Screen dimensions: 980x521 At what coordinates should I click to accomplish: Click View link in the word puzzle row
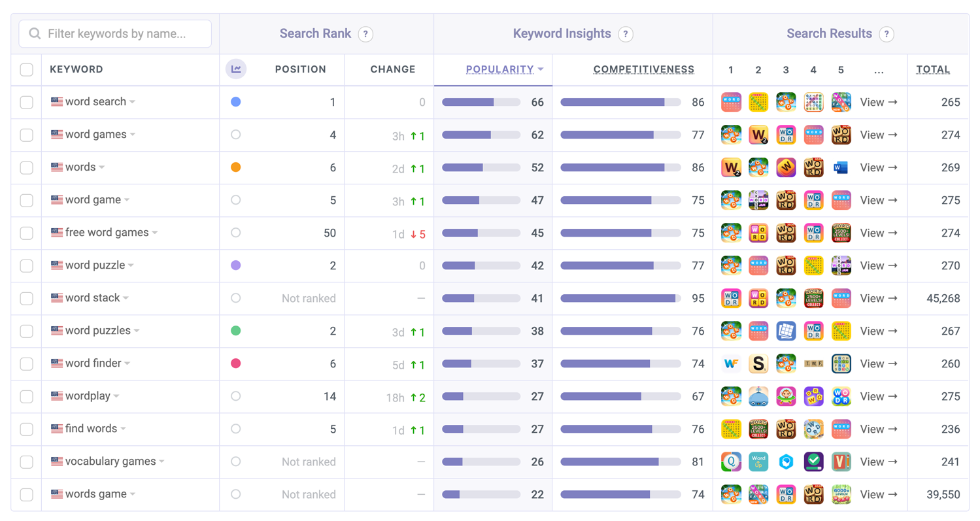pyautogui.click(x=878, y=266)
